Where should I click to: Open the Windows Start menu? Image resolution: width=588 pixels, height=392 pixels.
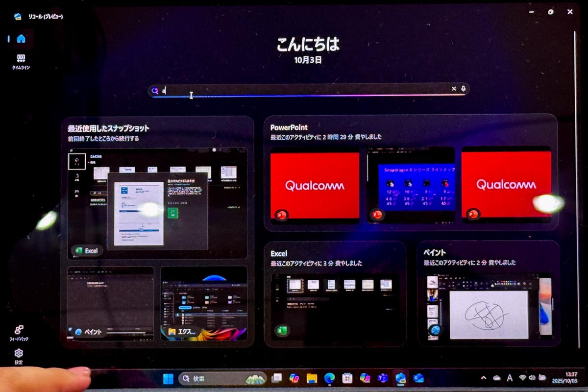click(x=168, y=378)
